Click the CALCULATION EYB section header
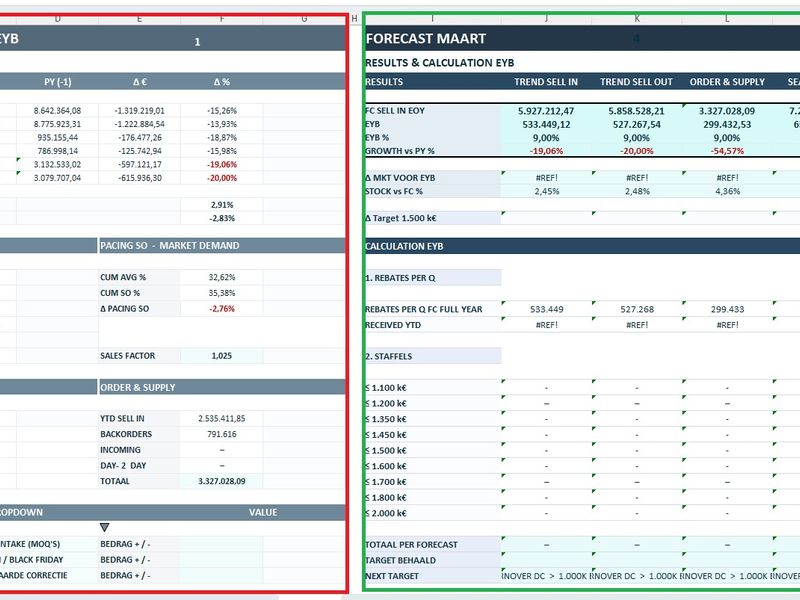 404,246
